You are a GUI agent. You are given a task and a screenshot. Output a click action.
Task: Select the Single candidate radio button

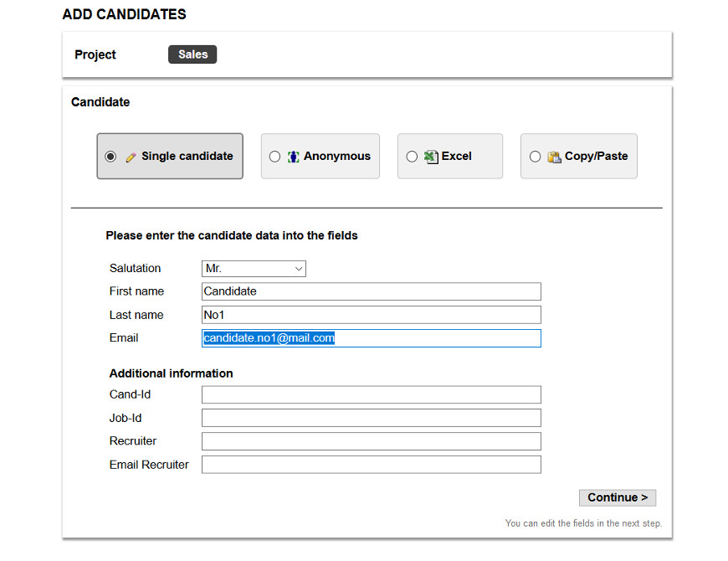pyautogui.click(x=110, y=157)
